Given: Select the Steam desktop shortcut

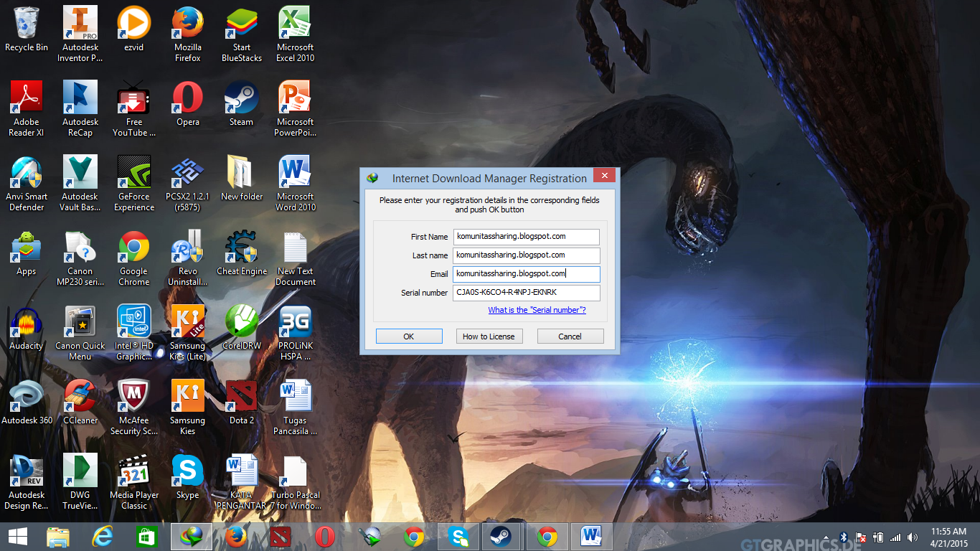Looking at the screenshot, I should click(242, 104).
